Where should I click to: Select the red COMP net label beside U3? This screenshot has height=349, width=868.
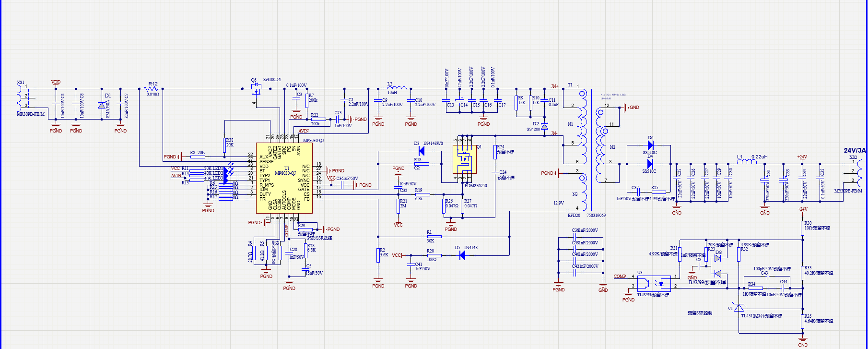tap(620, 277)
